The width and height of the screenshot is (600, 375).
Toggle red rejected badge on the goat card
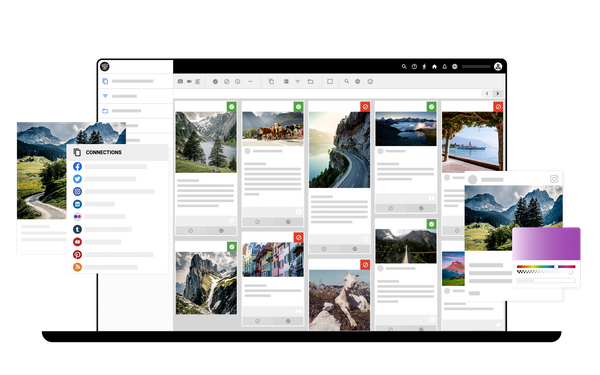365,264
